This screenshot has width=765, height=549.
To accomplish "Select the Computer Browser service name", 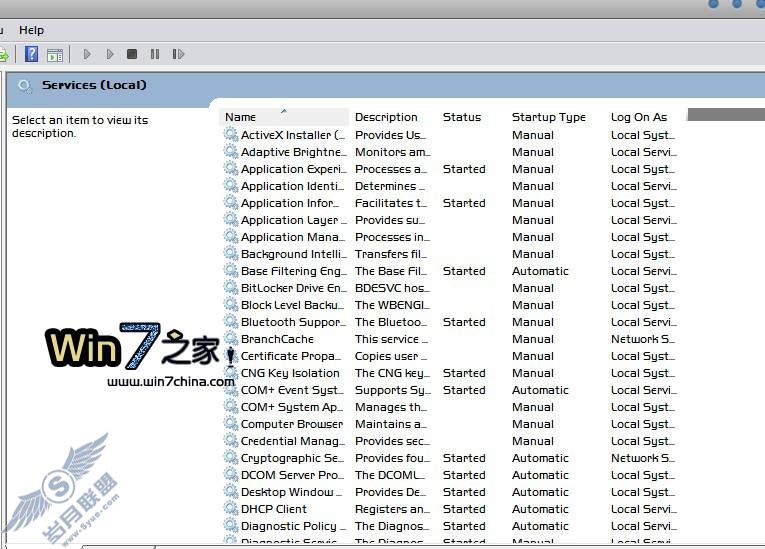I will pyautogui.click(x=292, y=425).
